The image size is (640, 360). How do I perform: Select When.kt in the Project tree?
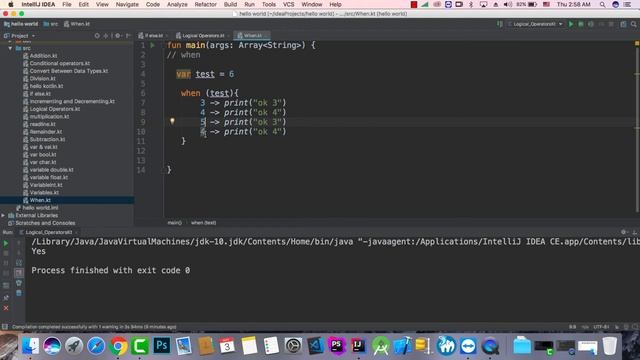(x=40, y=200)
